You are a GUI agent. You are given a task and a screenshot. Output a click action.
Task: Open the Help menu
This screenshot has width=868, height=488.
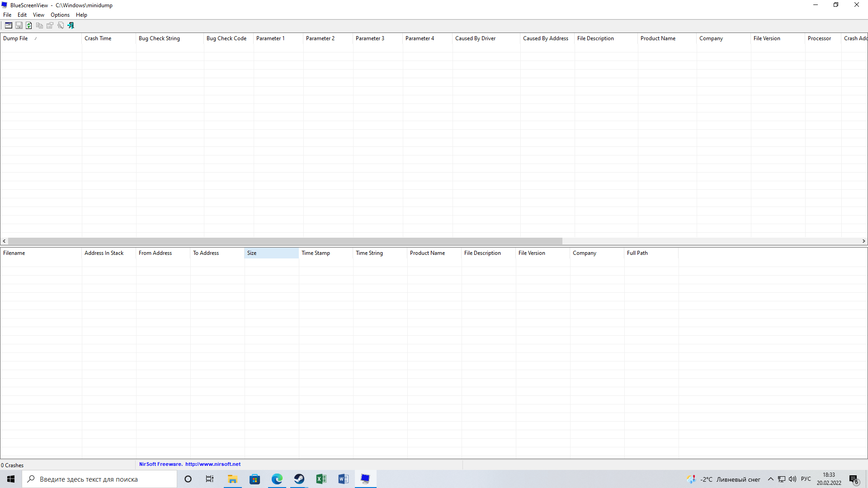(81, 15)
